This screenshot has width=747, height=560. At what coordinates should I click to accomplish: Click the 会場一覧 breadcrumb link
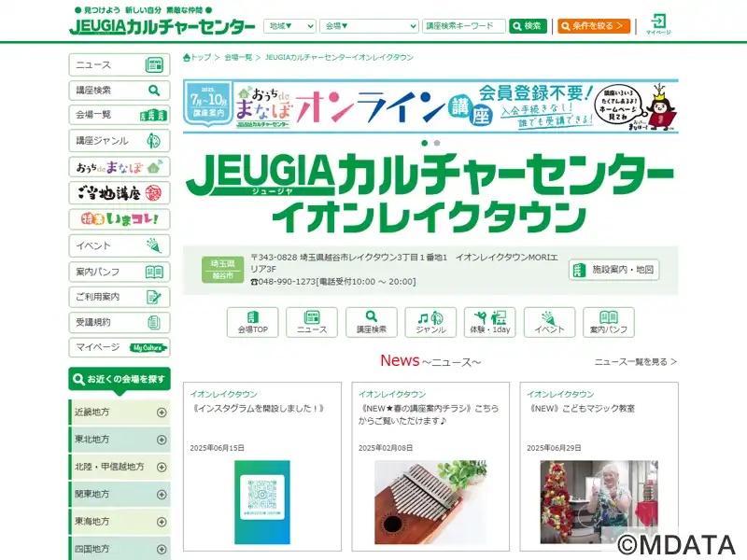(x=238, y=57)
